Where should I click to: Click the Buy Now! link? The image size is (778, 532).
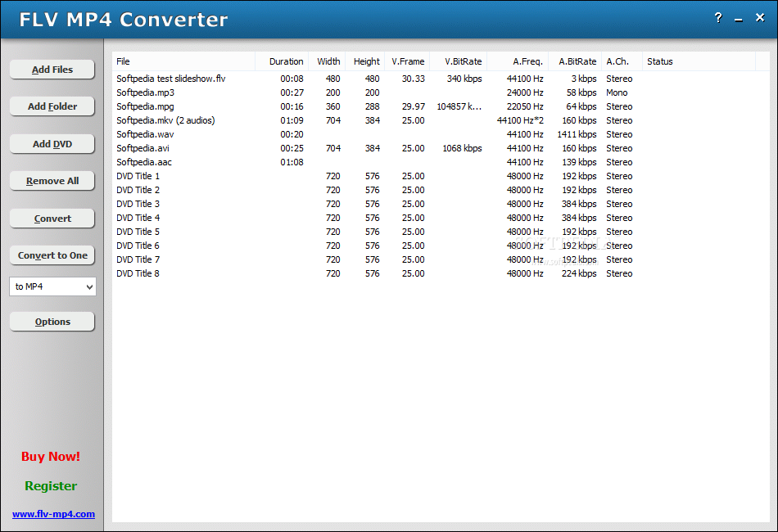click(51, 456)
